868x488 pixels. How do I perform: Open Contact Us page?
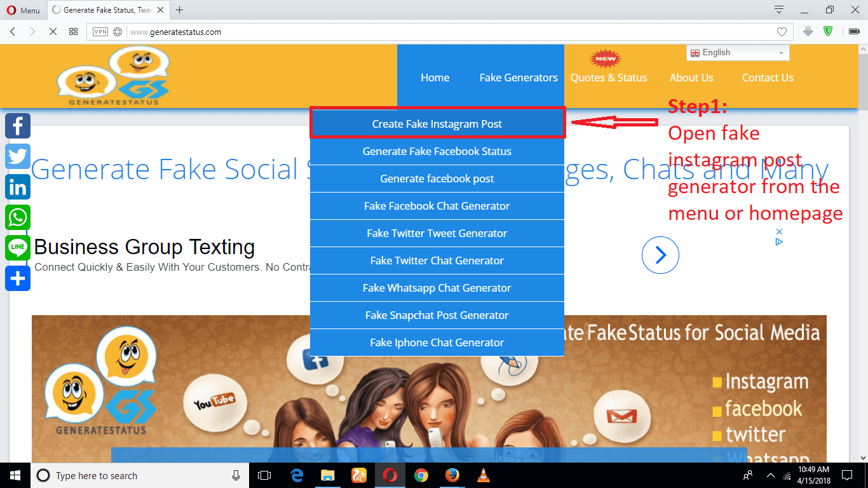pos(768,78)
